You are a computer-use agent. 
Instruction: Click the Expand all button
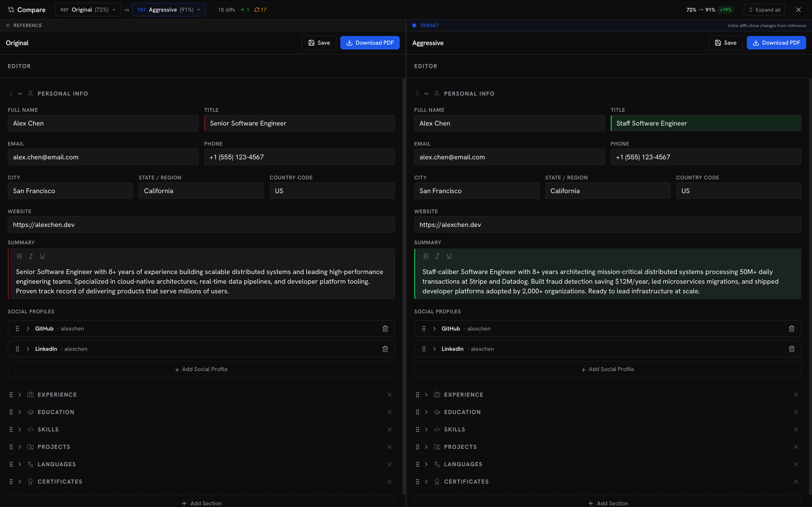click(764, 9)
